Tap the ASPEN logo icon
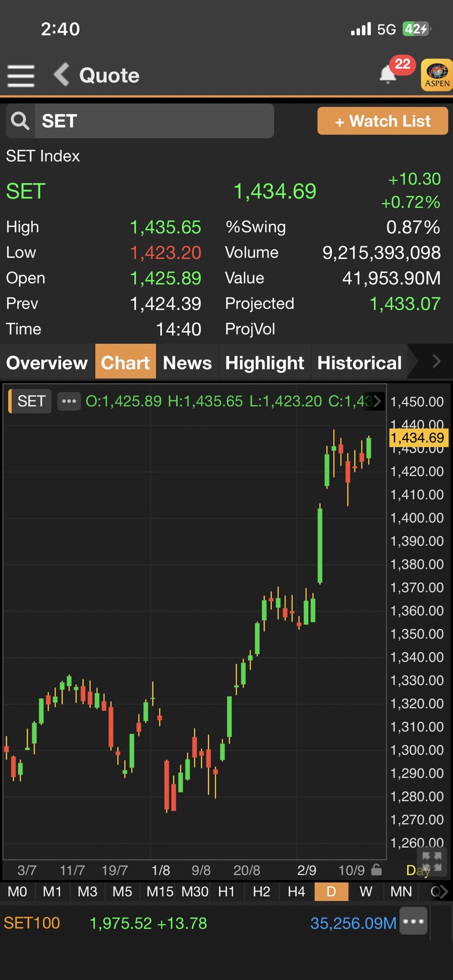The image size is (453, 980). [x=437, y=76]
